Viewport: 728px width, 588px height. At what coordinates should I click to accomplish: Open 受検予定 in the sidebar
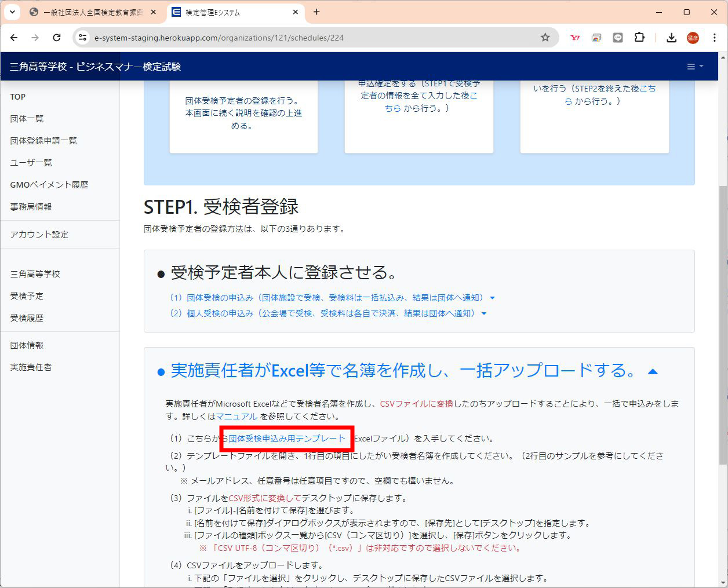27,296
